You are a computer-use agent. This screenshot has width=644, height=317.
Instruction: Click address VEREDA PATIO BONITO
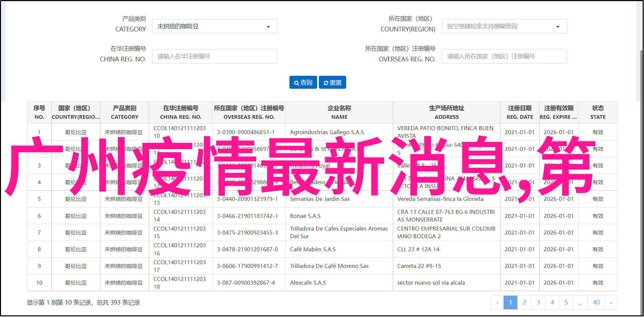tap(445, 132)
